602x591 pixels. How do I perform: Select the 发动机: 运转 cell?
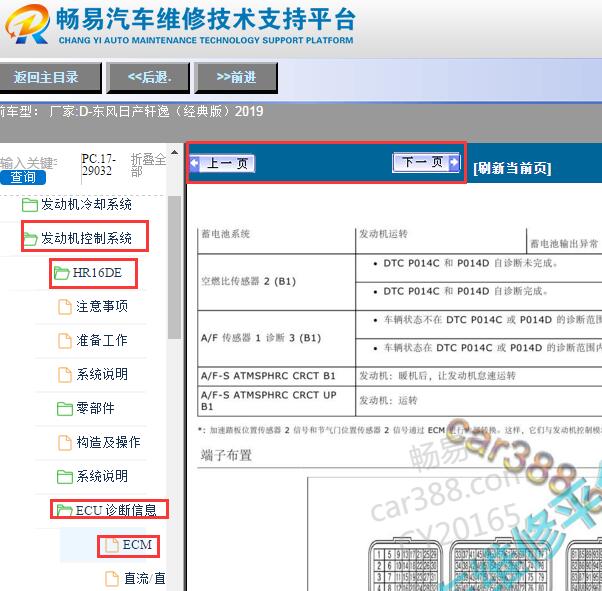(x=479, y=401)
